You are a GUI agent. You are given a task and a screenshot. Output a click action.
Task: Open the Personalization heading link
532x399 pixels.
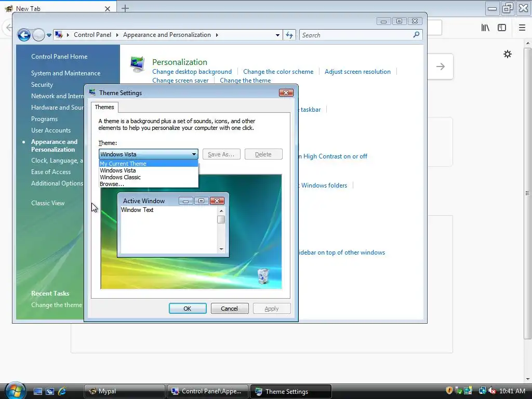179,62
